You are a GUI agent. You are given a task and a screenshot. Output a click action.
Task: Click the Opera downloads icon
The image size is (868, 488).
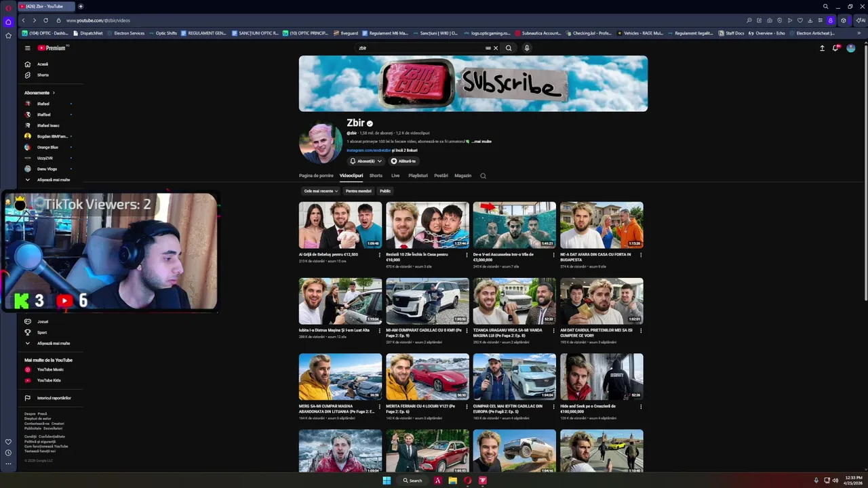coord(810,20)
